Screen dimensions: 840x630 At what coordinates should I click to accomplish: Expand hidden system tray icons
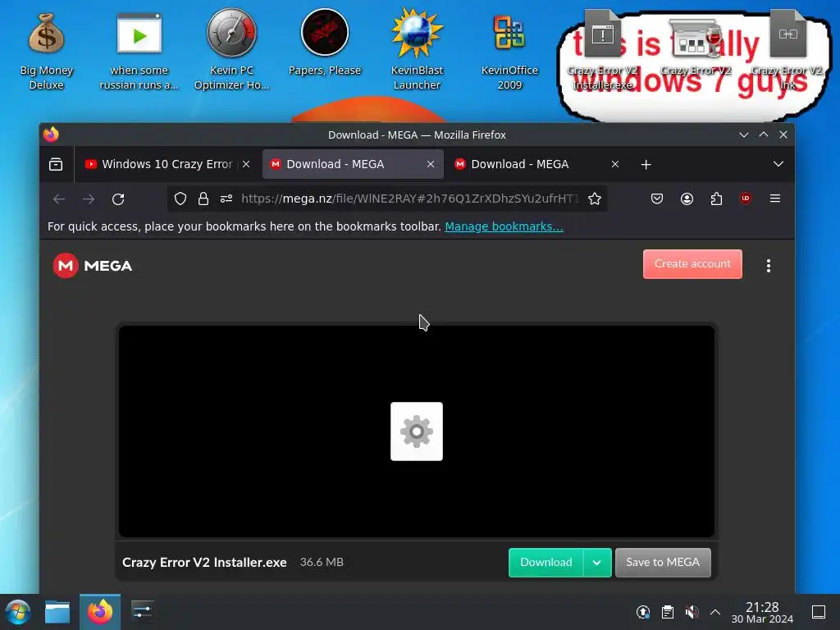(x=715, y=612)
